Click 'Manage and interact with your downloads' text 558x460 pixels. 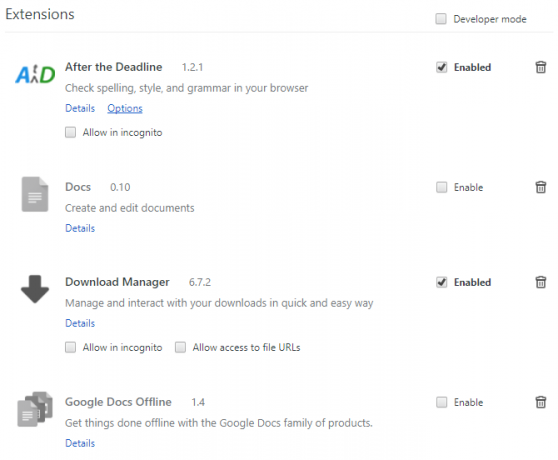coord(219,303)
